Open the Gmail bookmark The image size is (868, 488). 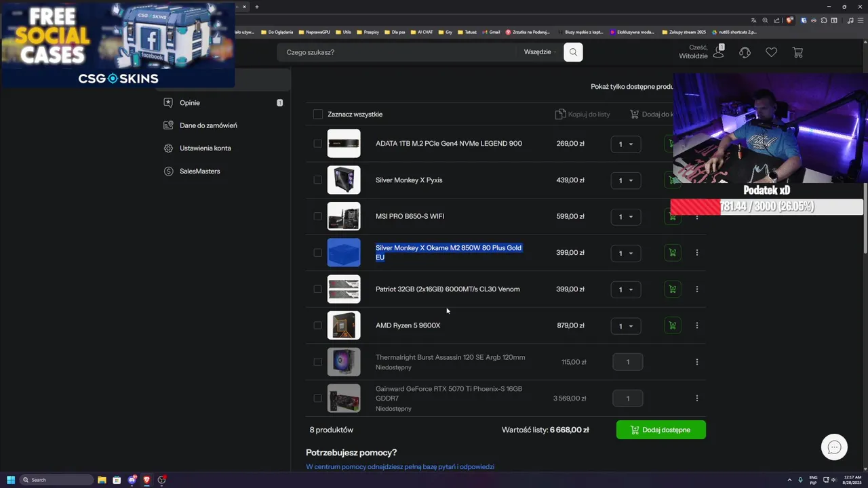(x=491, y=32)
